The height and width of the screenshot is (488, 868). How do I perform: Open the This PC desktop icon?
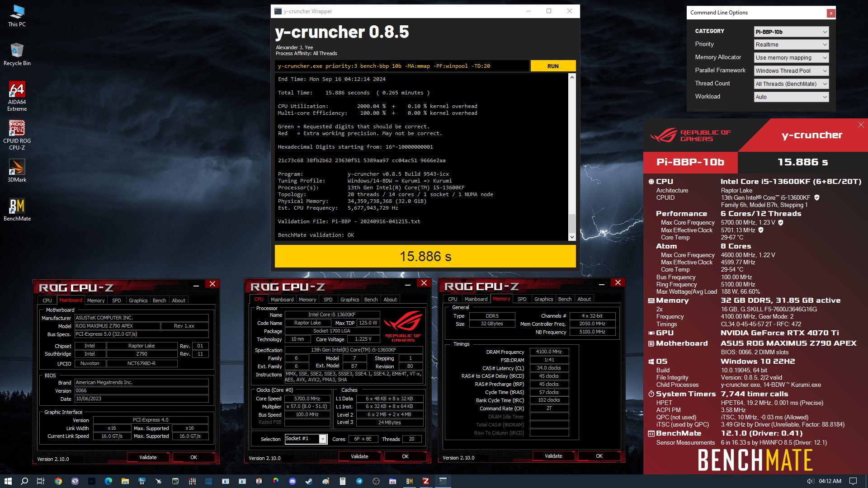pyautogui.click(x=17, y=16)
